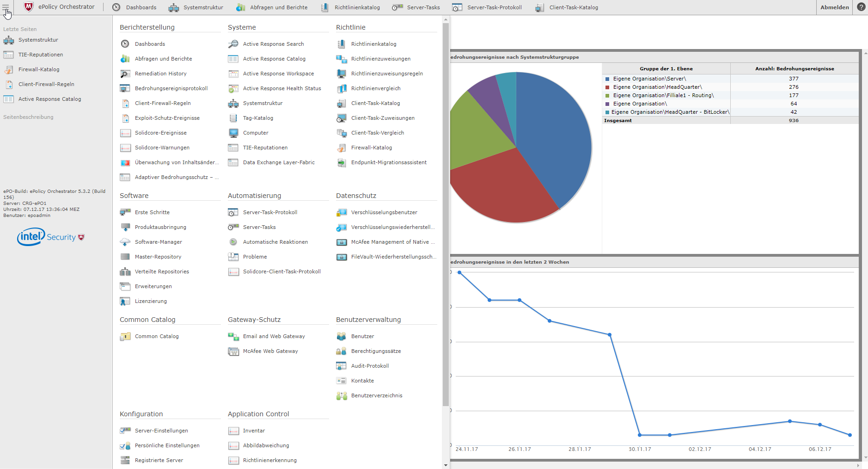
Task: Open McAfee Web Gateway menu entry
Action: pyautogui.click(x=270, y=351)
